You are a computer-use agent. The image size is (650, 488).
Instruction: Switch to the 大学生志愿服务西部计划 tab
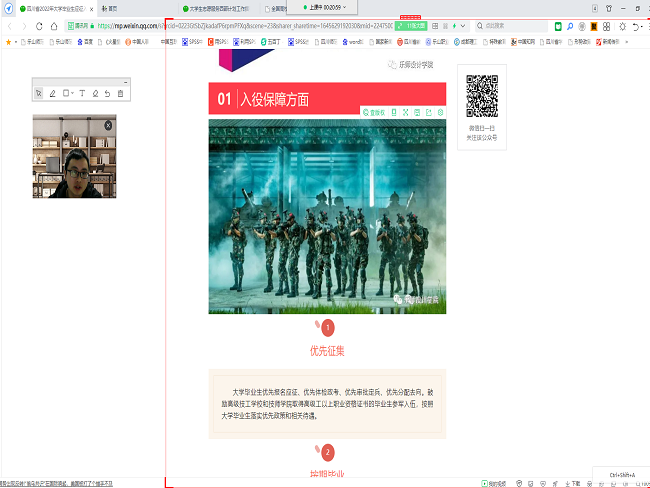(x=219, y=8)
